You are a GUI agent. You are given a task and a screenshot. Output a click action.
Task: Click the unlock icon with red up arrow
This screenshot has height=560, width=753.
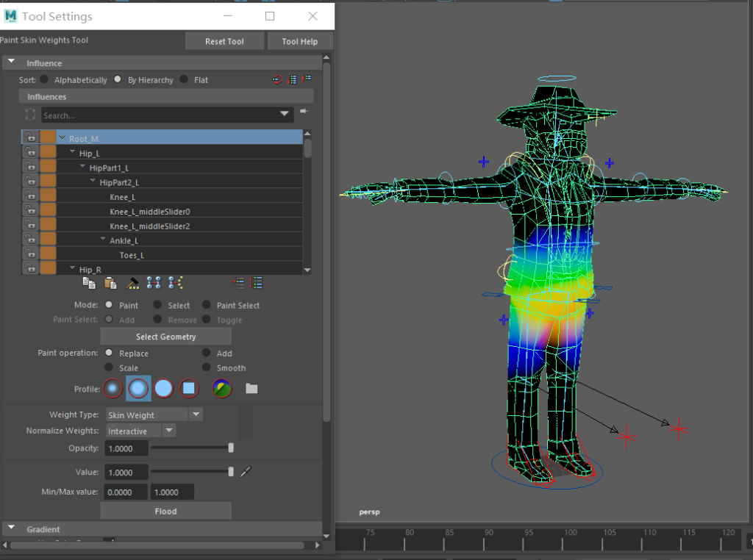pos(307,79)
